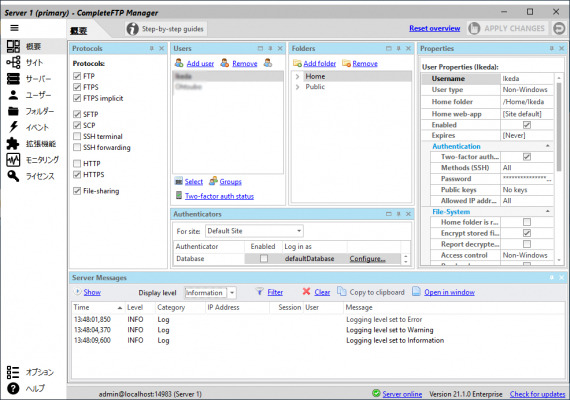Toggle the FTPS implicit checkbox
This screenshot has width=570, height=400.
click(77, 98)
